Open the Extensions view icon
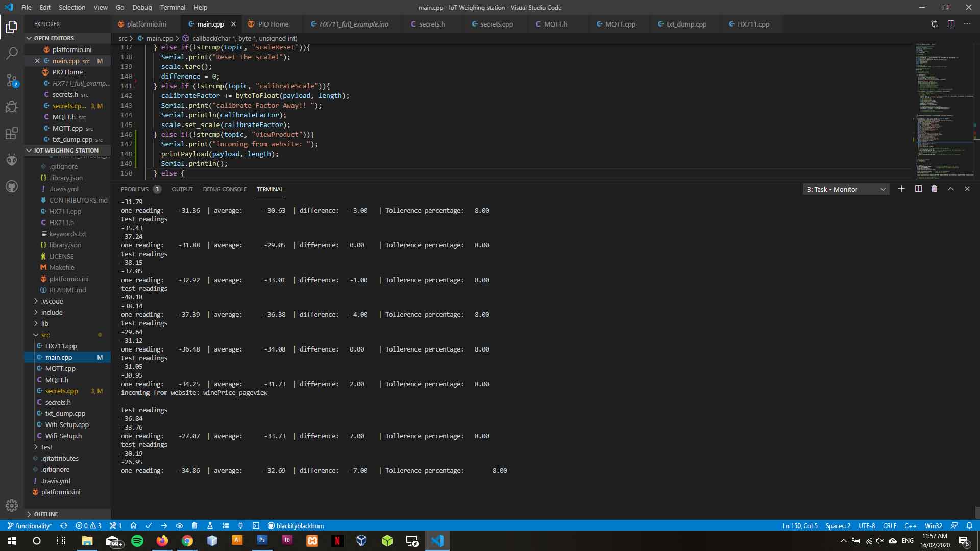The width and height of the screenshot is (980, 551). (x=12, y=134)
